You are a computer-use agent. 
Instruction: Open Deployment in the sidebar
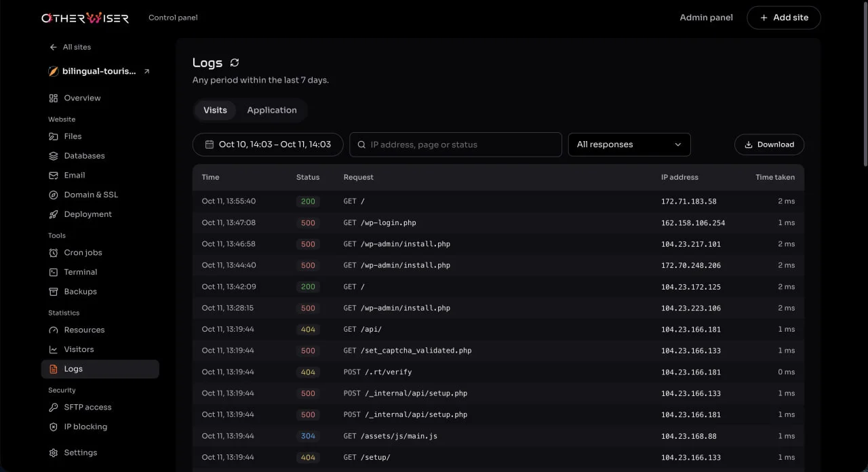click(x=100, y=214)
